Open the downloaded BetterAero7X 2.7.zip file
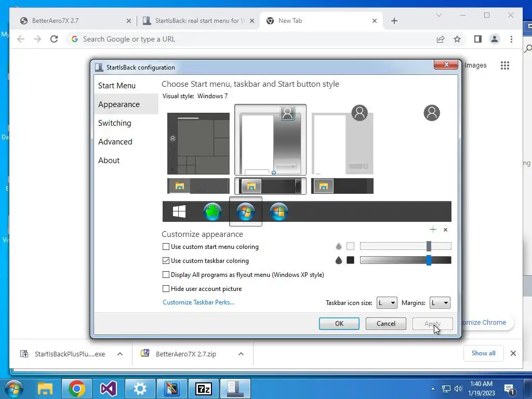Image resolution: width=532 pixels, height=399 pixels. 186,354
